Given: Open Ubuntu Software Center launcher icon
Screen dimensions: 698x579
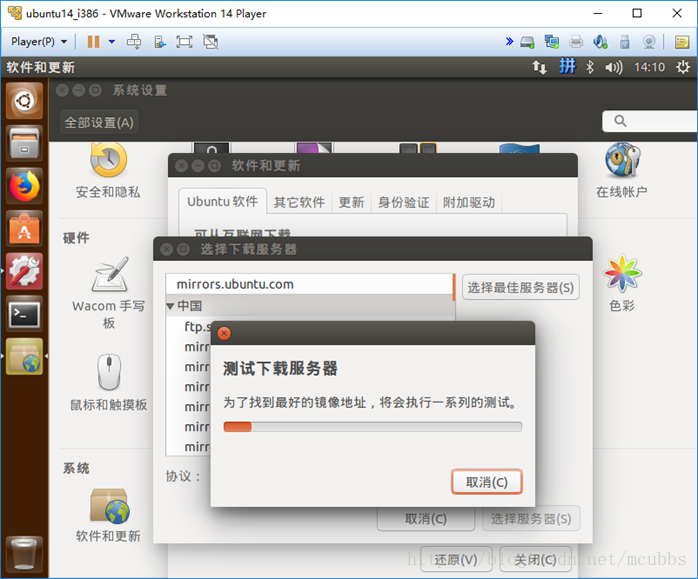Looking at the screenshot, I should tap(24, 229).
